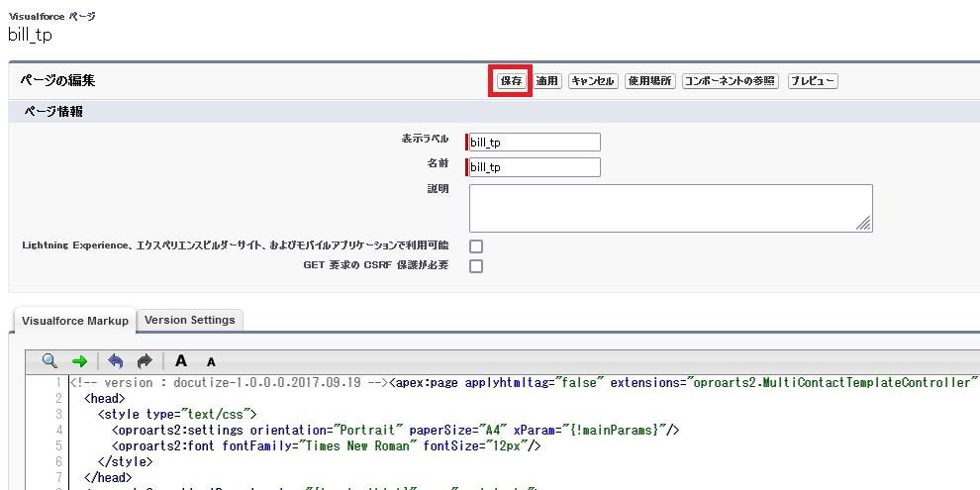Focus the 名前 input field
980x490 pixels.
pos(535,167)
